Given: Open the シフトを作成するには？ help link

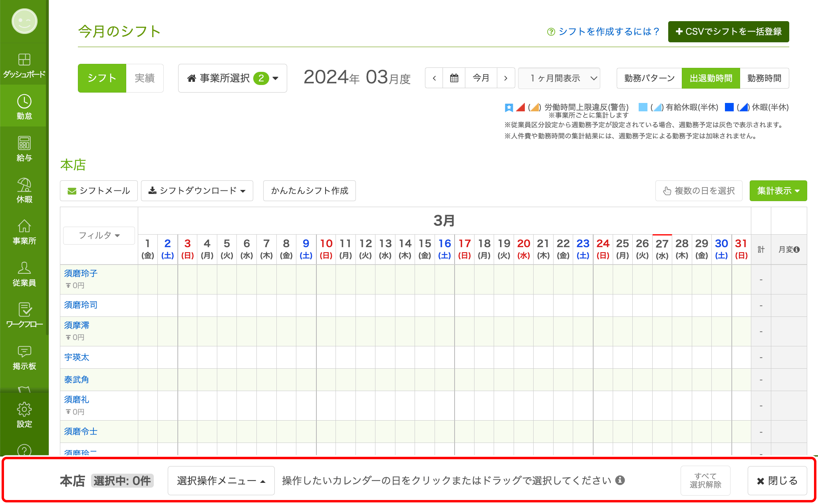Looking at the screenshot, I should point(603,32).
